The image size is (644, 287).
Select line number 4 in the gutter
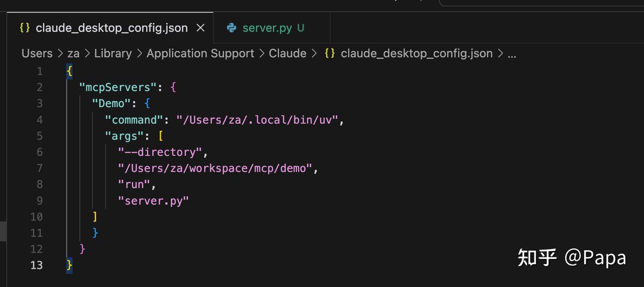[x=40, y=120]
